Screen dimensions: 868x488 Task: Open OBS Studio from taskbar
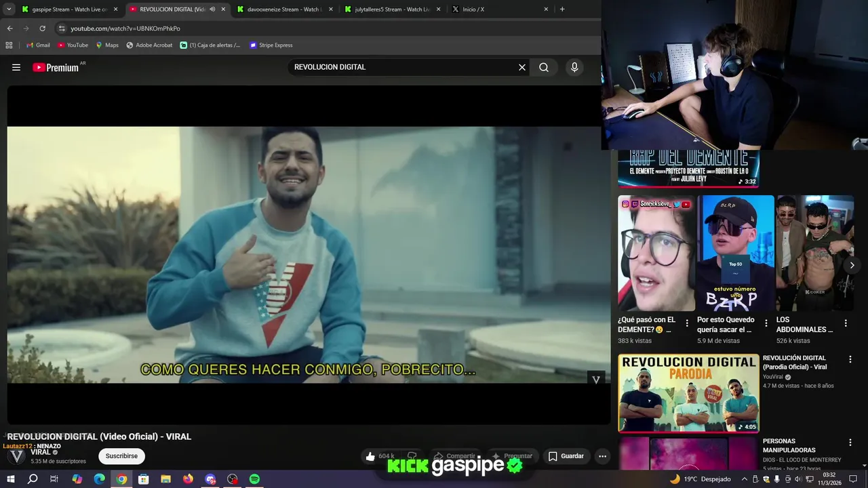click(233, 479)
